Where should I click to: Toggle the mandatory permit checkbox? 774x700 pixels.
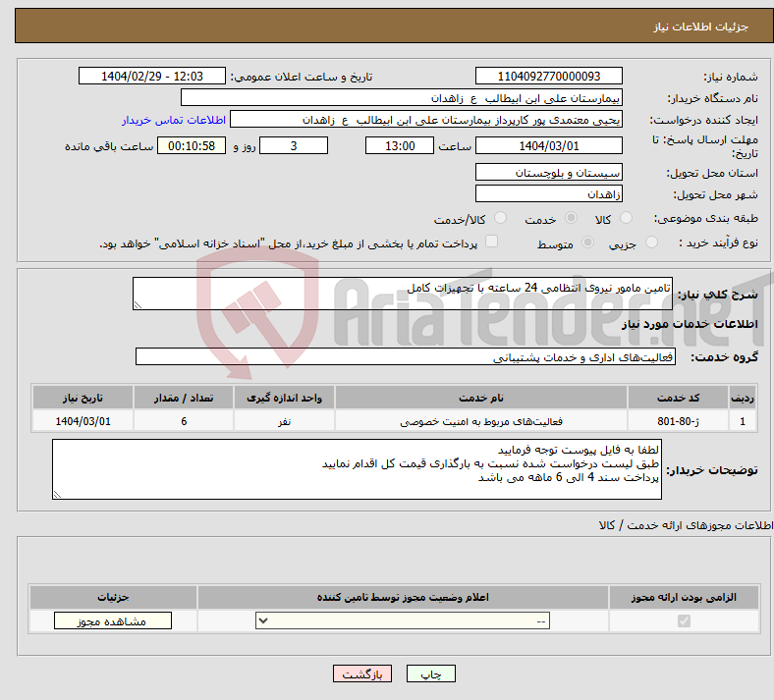pyautogui.click(x=685, y=620)
